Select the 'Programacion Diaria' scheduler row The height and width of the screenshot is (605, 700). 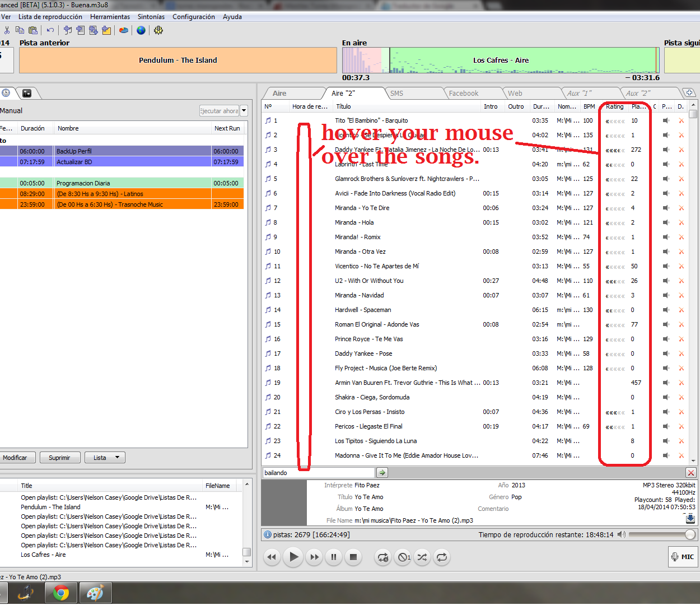(122, 183)
